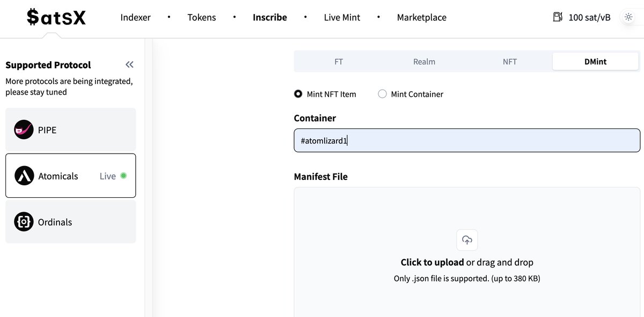The height and width of the screenshot is (317, 644).
Task: Open the Indexer page
Action: (135, 17)
